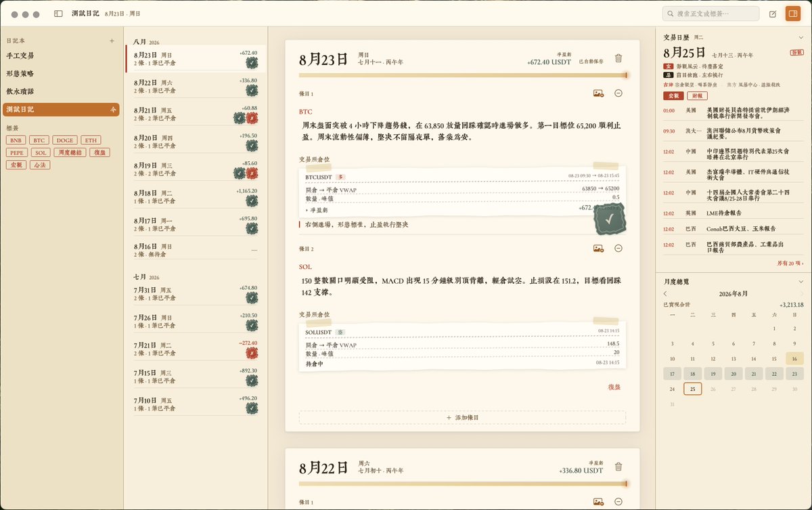Select day 16 in the monthly calendar
Screen dimensions: 812x510
(794, 359)
